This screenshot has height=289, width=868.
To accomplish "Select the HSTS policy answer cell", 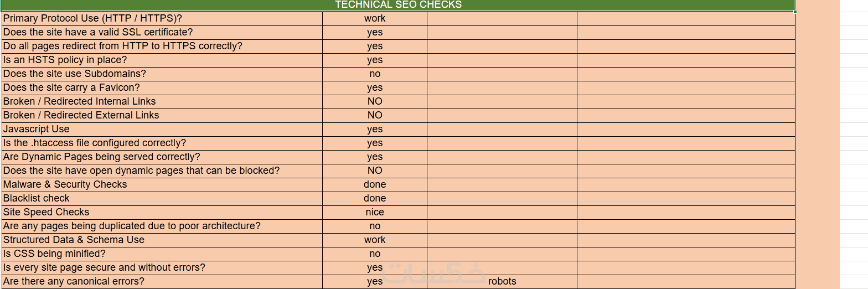I will click(375, 60).
